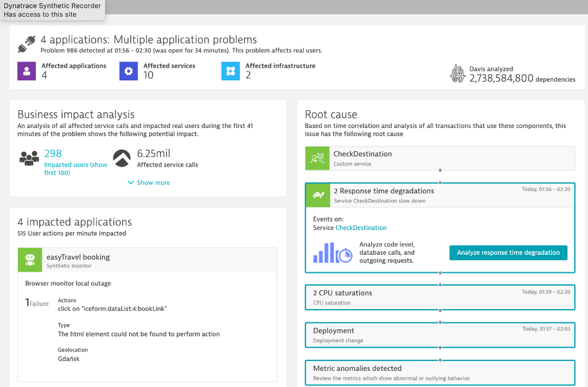
Task: Click the purple Affected applications icon
Action: point(27,71)
